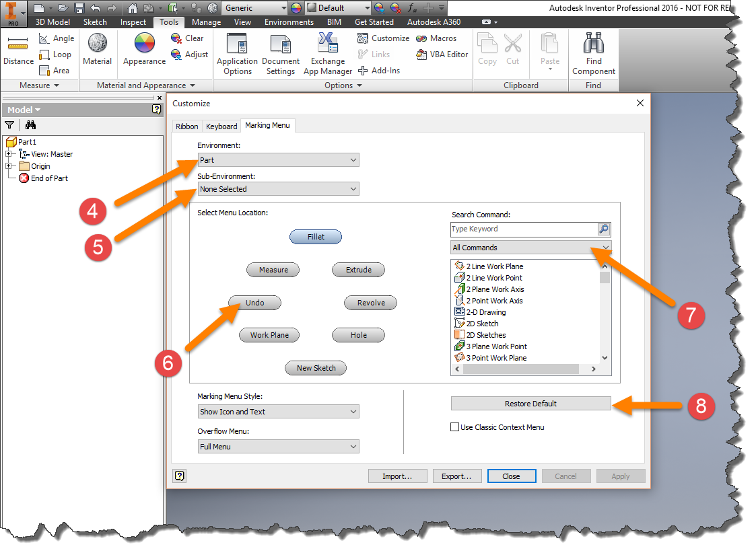Switch to the Ribbon tab
Viewport: 756px width, 553px height.
(187, 126)
